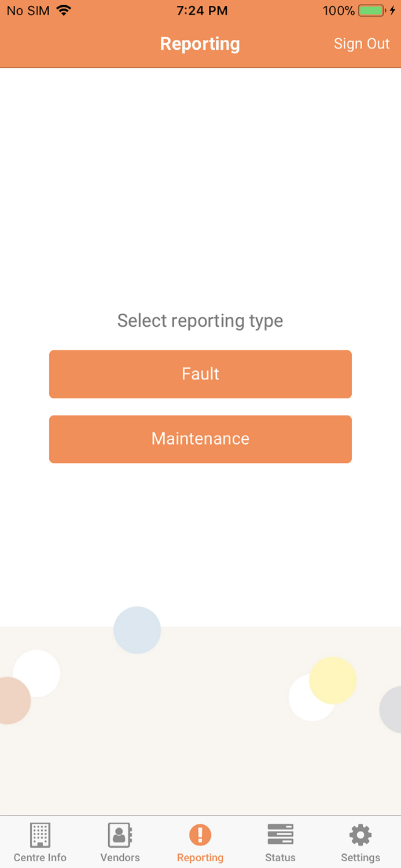Image resolution: width=401 pixels, height=868 pixels.
Task: Switch to the Centre Info tab
Action: click(x=40, y=842)
